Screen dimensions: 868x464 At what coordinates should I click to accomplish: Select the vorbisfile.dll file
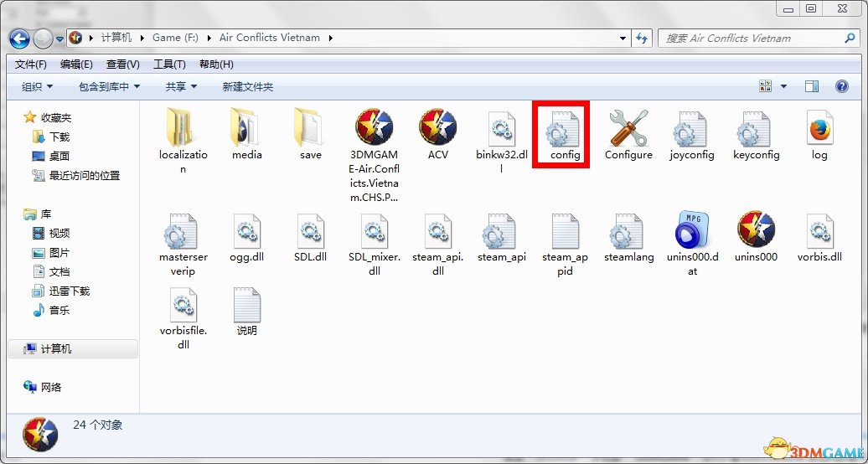click(x=183, y=318)
